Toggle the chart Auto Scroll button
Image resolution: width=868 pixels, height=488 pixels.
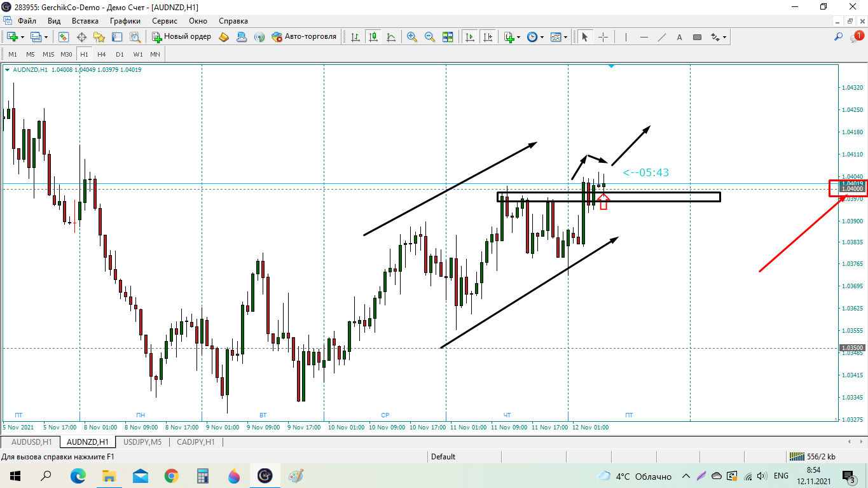click(x=470, y=37)
